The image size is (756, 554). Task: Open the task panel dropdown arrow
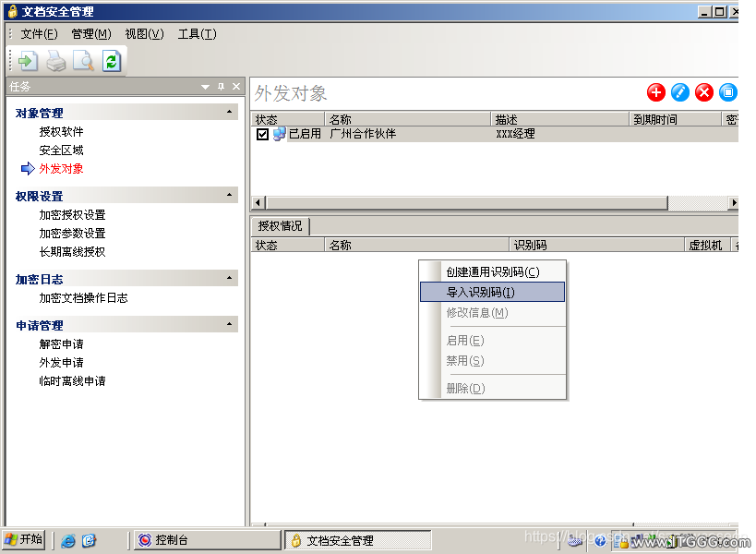pyautogui.click(x=206, y=87)
